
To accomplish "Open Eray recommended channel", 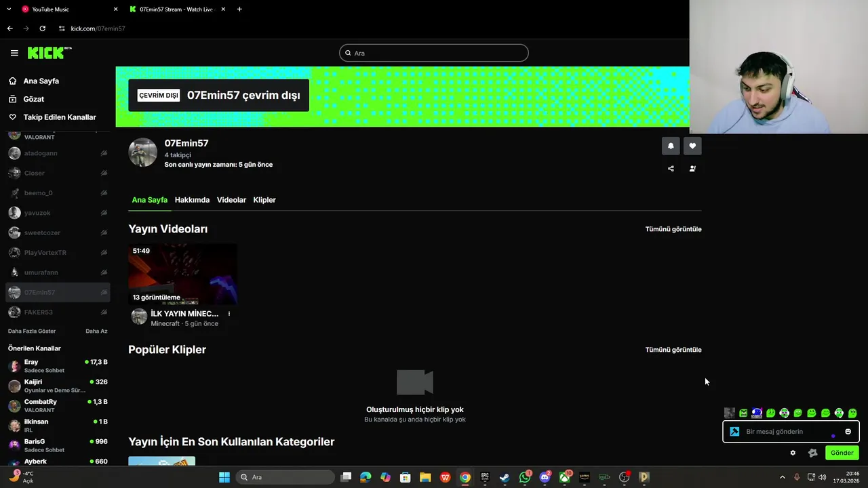I will (x=58, y=366).
